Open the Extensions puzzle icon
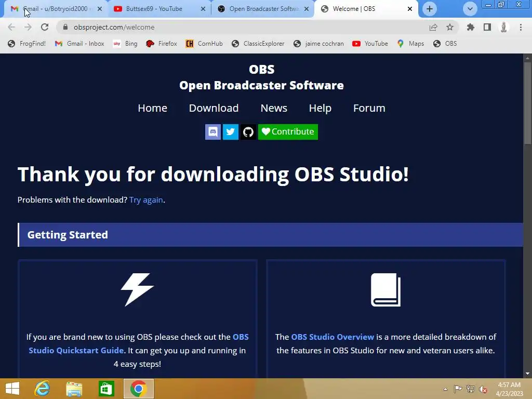This screenshot has height=399, width=532. (x=470, y=27)
